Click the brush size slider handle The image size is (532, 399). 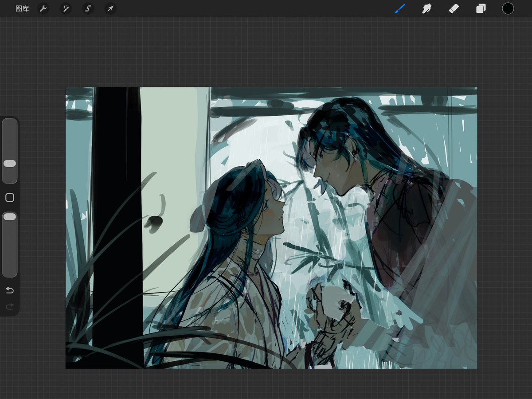[x=10, y=164]
